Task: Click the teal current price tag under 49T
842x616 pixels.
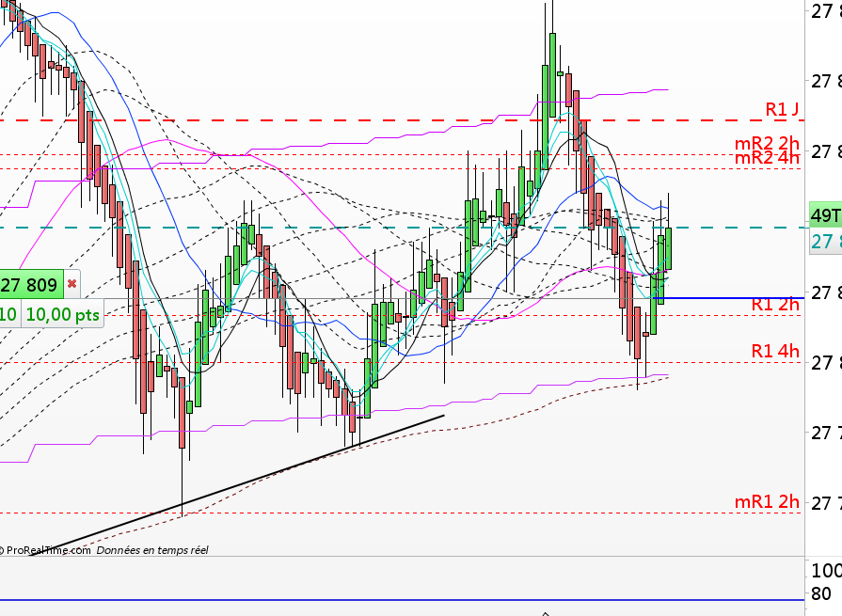Action: click(x=825, y=242)
